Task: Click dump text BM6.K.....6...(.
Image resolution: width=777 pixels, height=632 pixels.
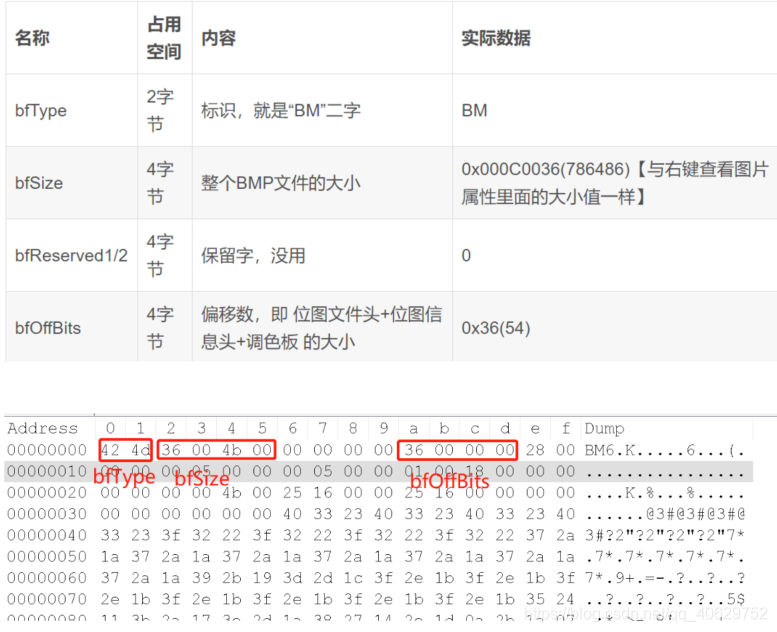Action: (665, 451)
